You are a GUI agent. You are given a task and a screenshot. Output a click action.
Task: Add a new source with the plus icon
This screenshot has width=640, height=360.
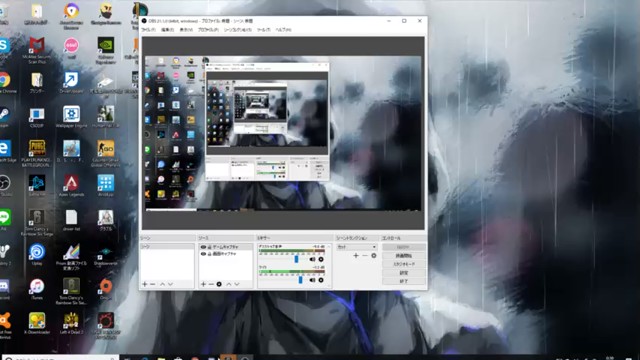[203, 284]
